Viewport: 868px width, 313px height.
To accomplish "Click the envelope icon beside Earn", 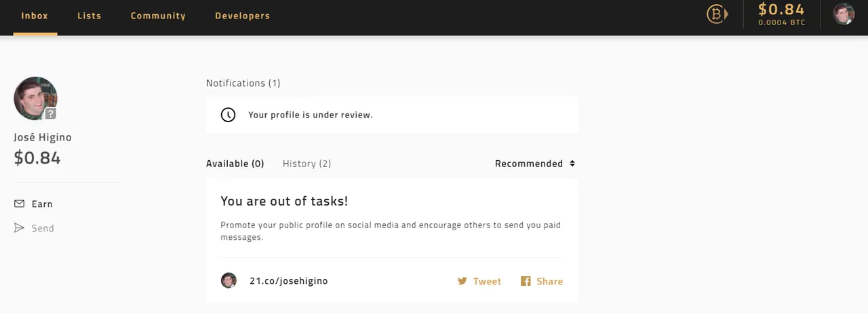I will pyautogui.click(x=19, y=204).
